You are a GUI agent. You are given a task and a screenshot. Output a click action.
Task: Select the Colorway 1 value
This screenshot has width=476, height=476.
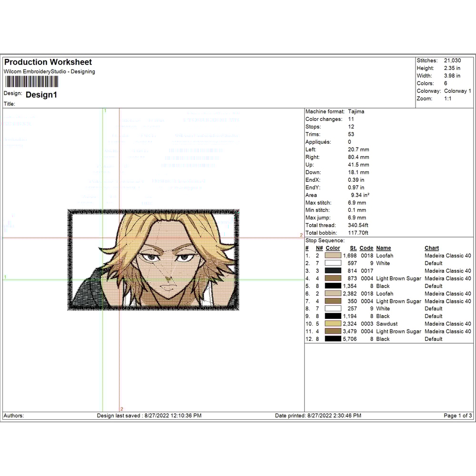point(456,91)
